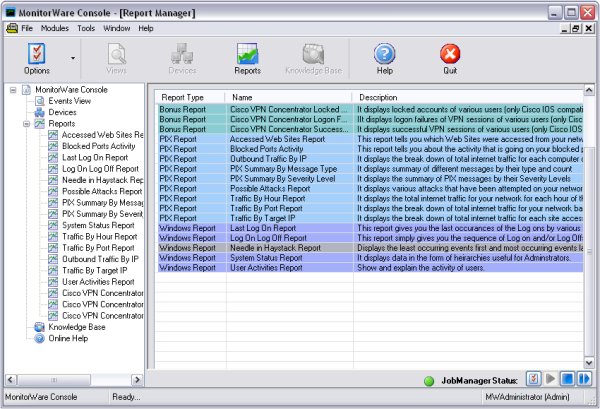Click the report list scroll up arrow
This screenshot has height=409, width=600.
pos(589,90)
